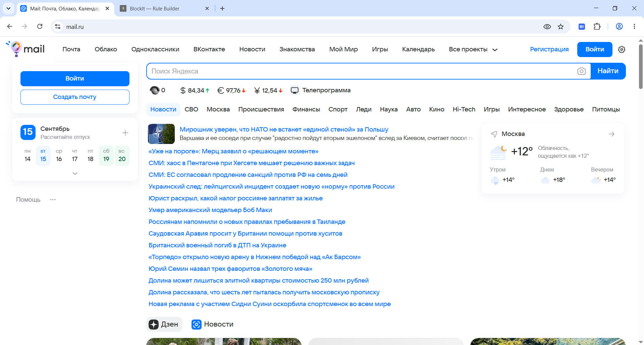This screenshot has height=345, width=644.
Task: Click the blue Войти button in sidebar
Action: click(x=75, y=79)
